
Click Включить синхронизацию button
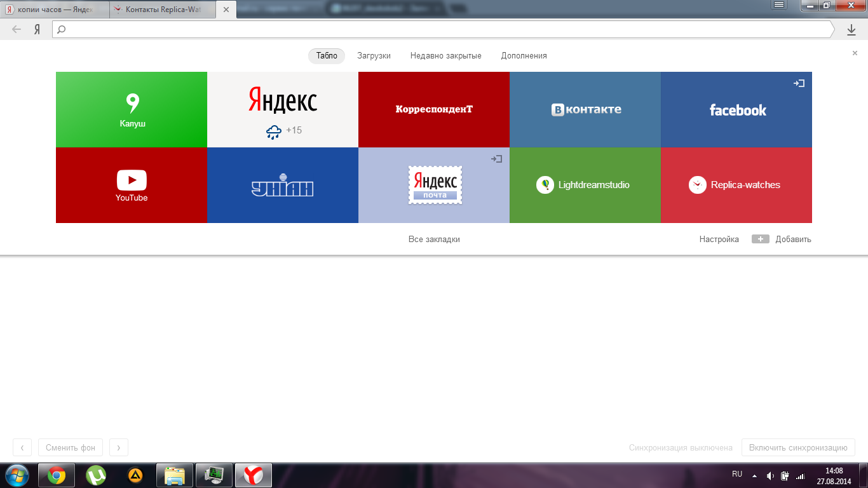798,447
